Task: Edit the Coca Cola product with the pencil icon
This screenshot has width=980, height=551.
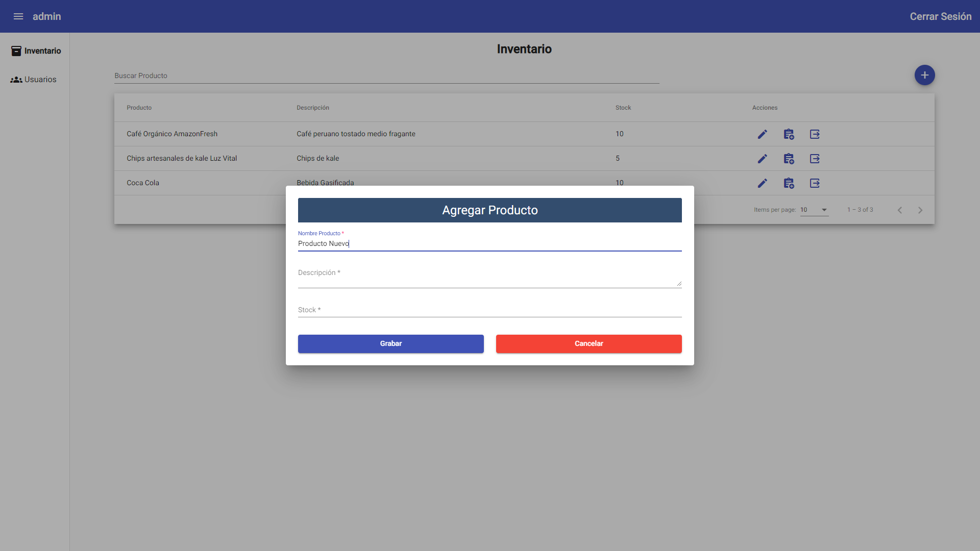Action: pyautogui.click(x=763, y=183)
